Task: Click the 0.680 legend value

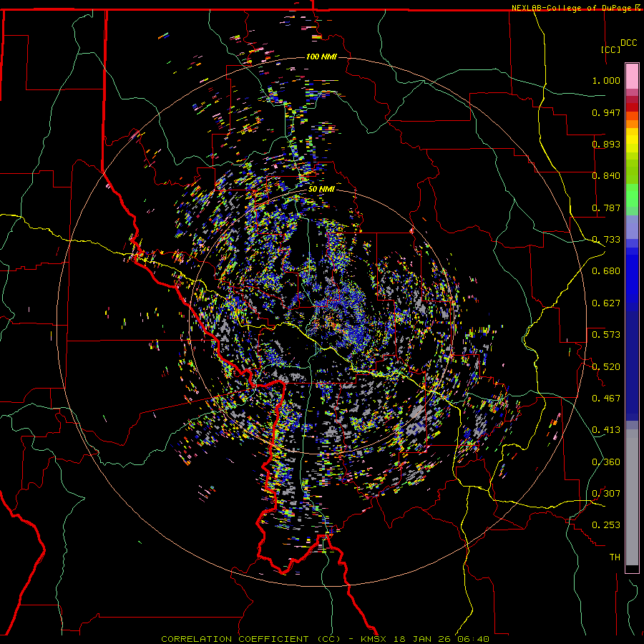Action: coord(606,271)
